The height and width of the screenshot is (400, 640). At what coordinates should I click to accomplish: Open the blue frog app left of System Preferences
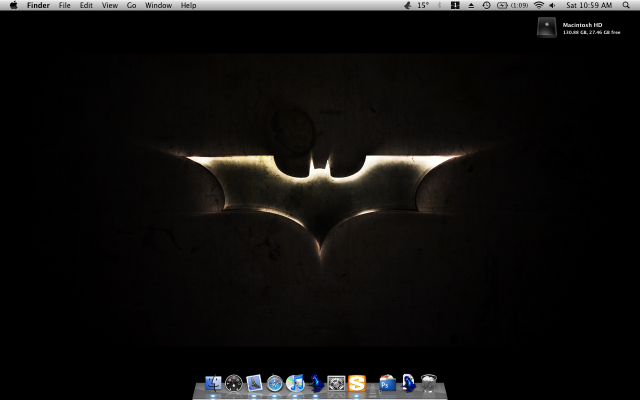(316, 383)
